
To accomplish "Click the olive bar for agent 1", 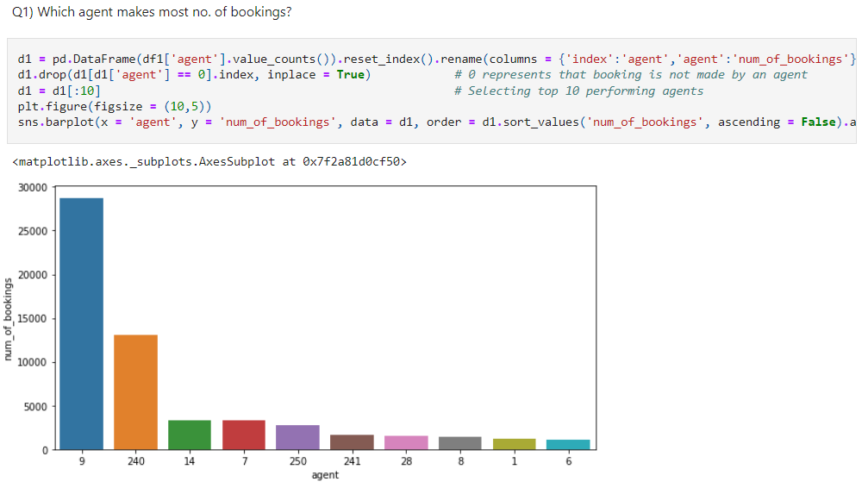I will pos(514,444).
